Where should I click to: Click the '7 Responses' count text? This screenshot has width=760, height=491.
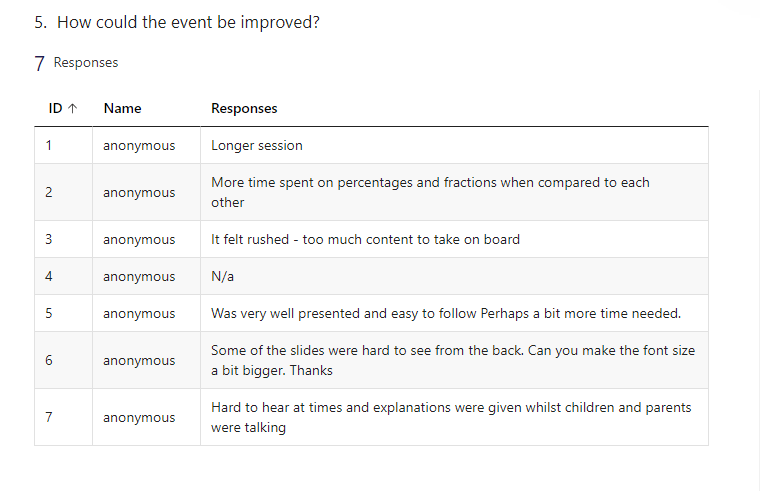click(x=76, y=63)
